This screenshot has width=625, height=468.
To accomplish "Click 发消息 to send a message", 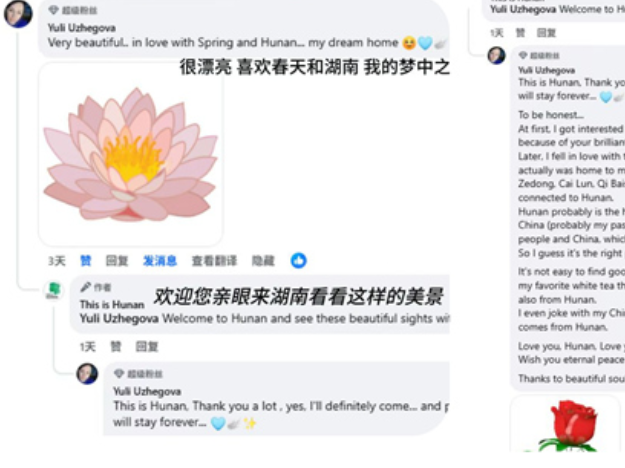I will point(160,261).
